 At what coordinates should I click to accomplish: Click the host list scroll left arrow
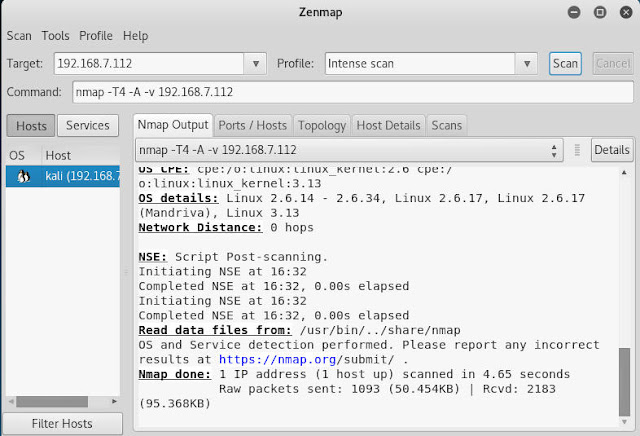coord(11,402)
